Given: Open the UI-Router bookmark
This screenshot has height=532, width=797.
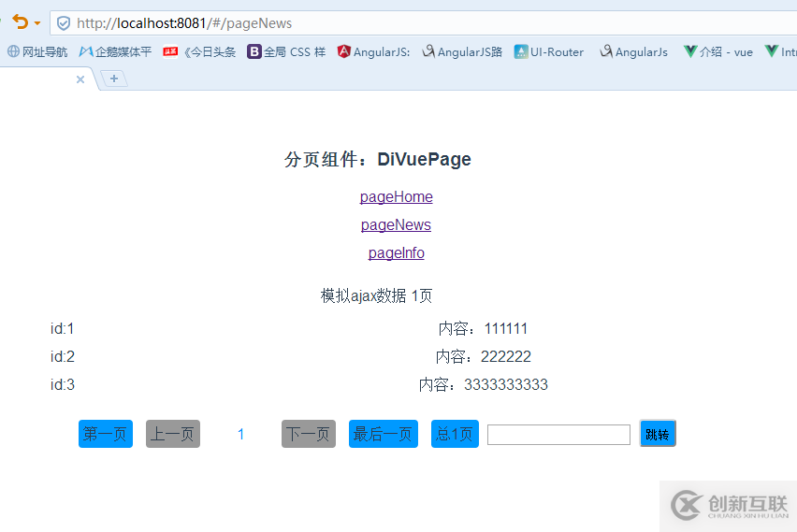Looking at the screenshot, I should pyautogui.click(x=549, y=51).
